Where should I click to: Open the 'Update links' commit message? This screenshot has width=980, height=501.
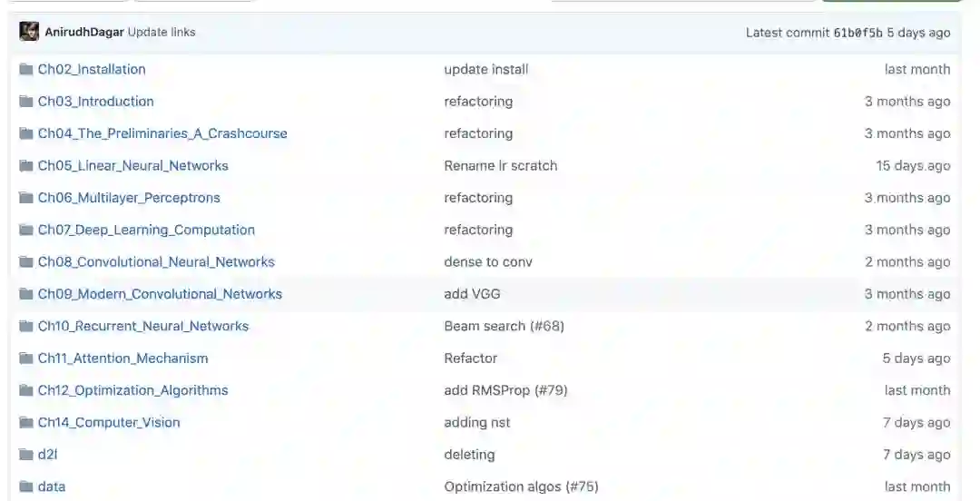click(x=162, y=32)
